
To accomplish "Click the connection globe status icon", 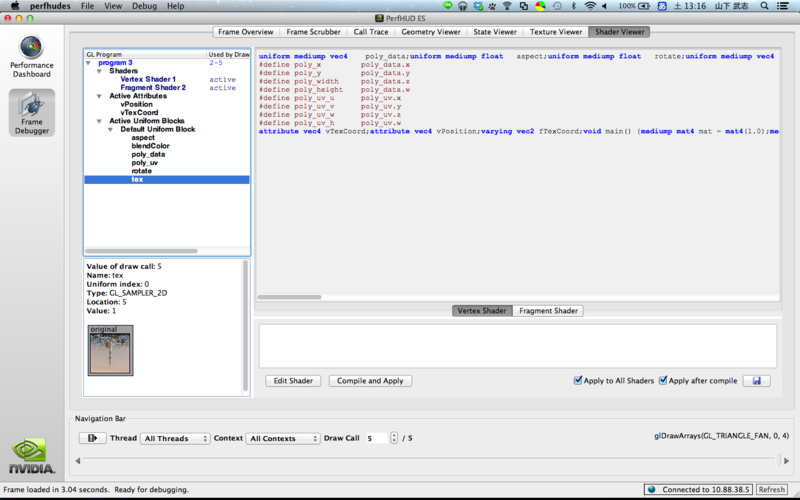I will pos(652,489).
